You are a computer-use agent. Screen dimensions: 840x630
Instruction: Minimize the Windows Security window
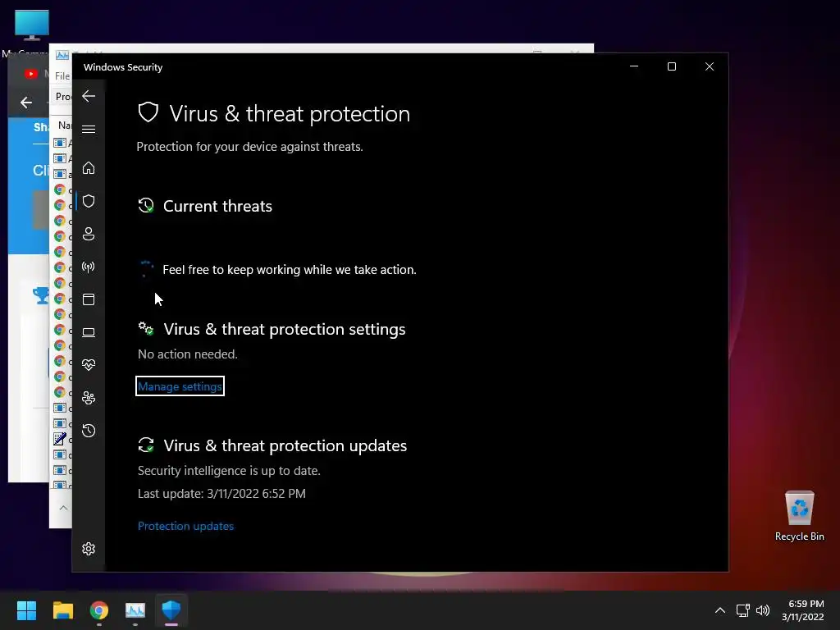(634, 66)
